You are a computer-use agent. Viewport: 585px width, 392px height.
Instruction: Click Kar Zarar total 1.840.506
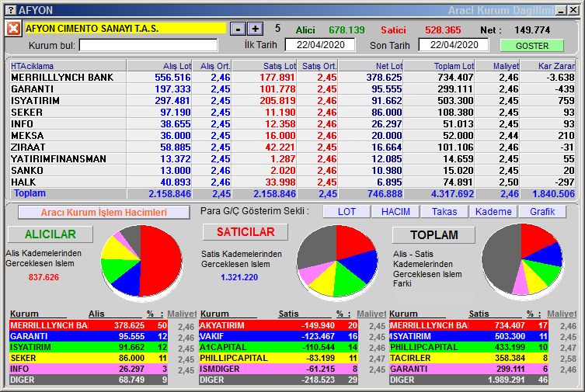553,194
